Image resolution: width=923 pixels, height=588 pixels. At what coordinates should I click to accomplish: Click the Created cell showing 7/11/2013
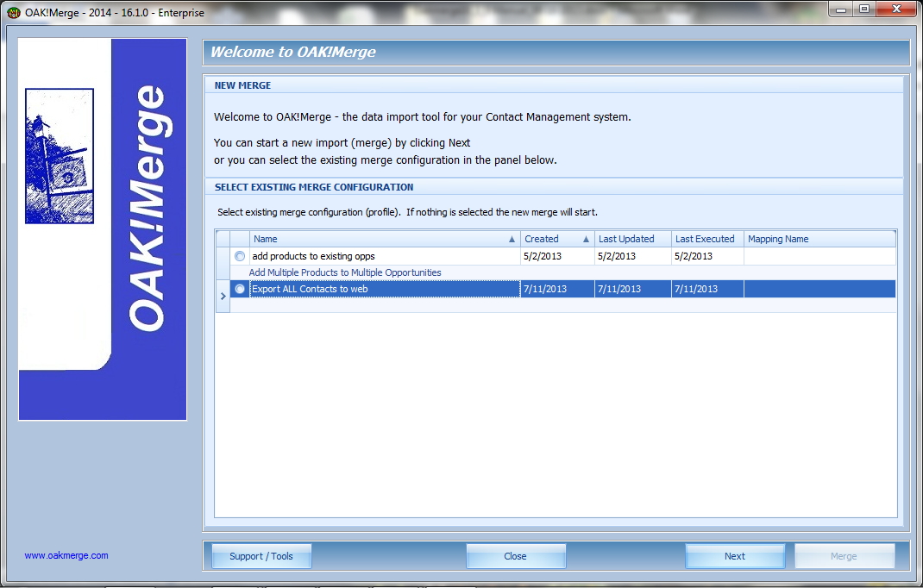coord(557,289)
